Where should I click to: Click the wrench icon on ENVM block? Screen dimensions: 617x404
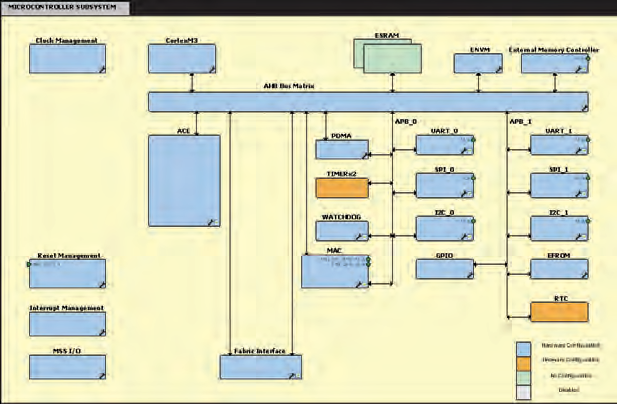[x=498, y=69]
